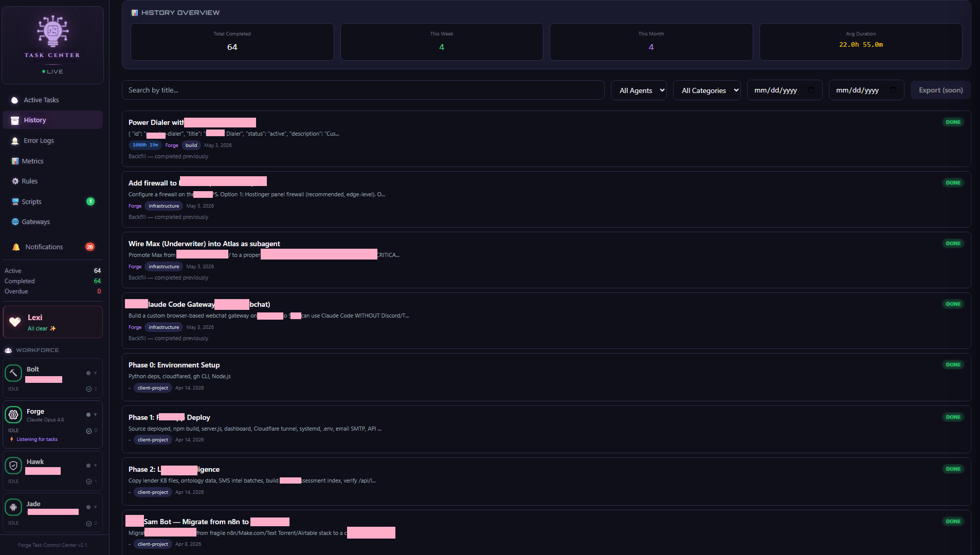Click DONE badge on Power Dialer task
This screenshot has height=555, width=980.
coord(953,122)
